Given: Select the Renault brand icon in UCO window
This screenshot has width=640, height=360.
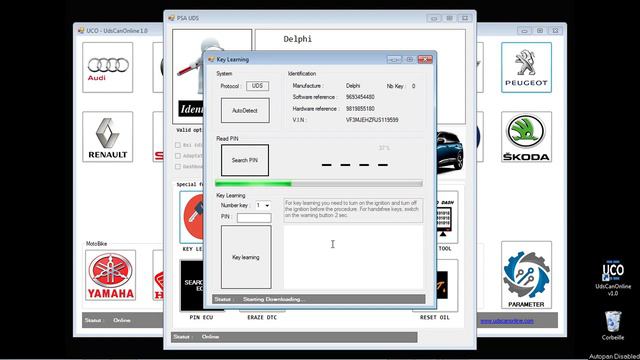Looking at the screenshot, I should [108, 137].
